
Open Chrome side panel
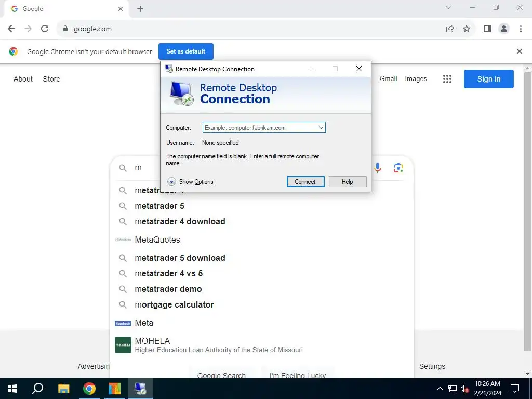[x=487, y=29]
